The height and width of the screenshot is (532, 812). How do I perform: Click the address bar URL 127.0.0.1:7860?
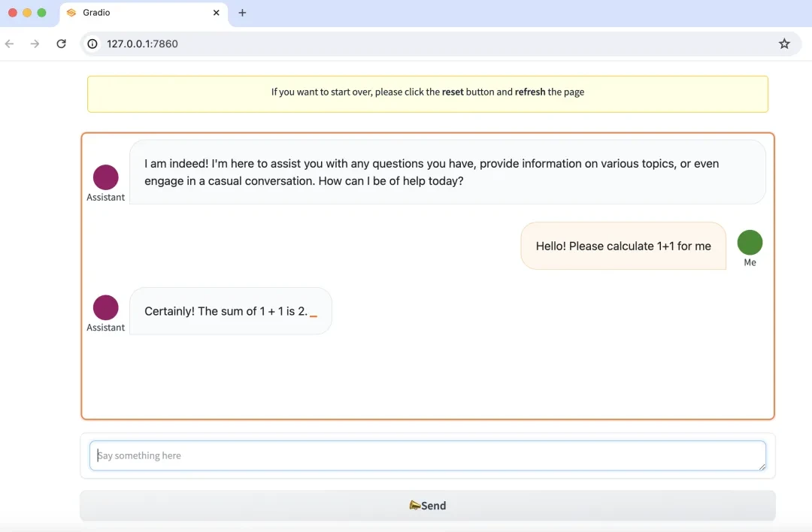(142, 44)
